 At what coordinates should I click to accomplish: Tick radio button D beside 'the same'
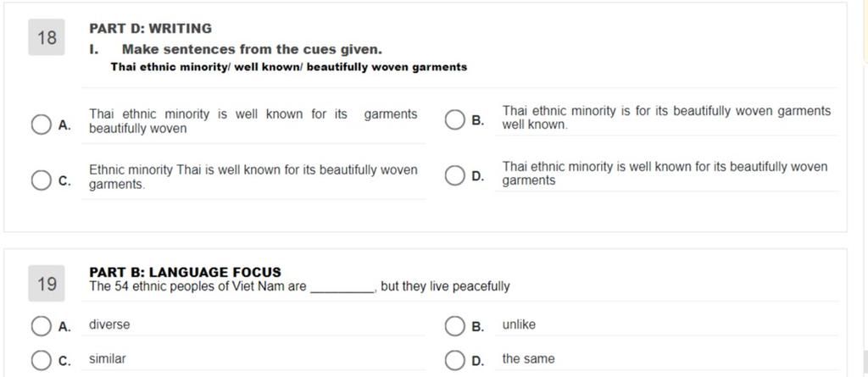point(454,360)
